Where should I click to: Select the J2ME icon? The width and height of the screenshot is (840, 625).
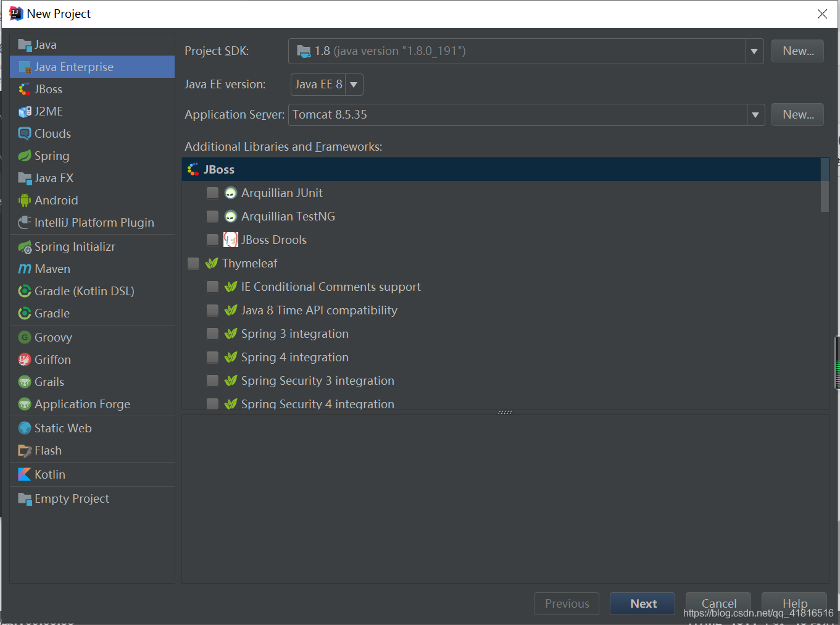point(25,111)
